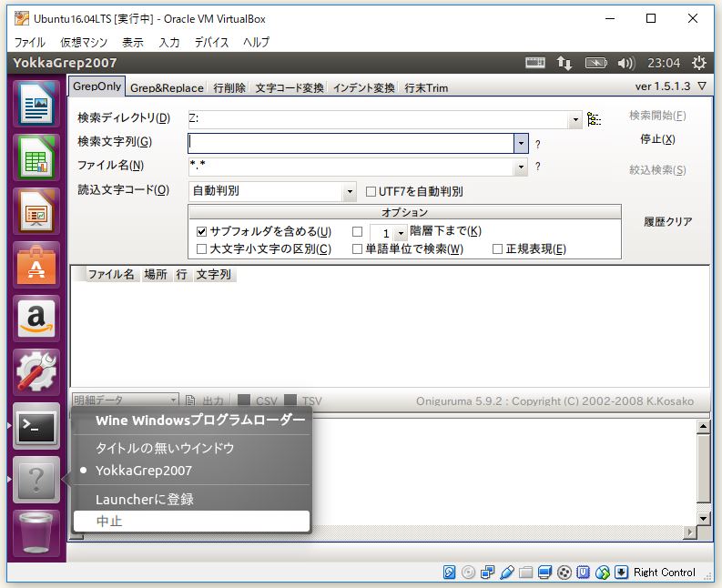Open the 自動判別 encoding combo box

point(272,191)
